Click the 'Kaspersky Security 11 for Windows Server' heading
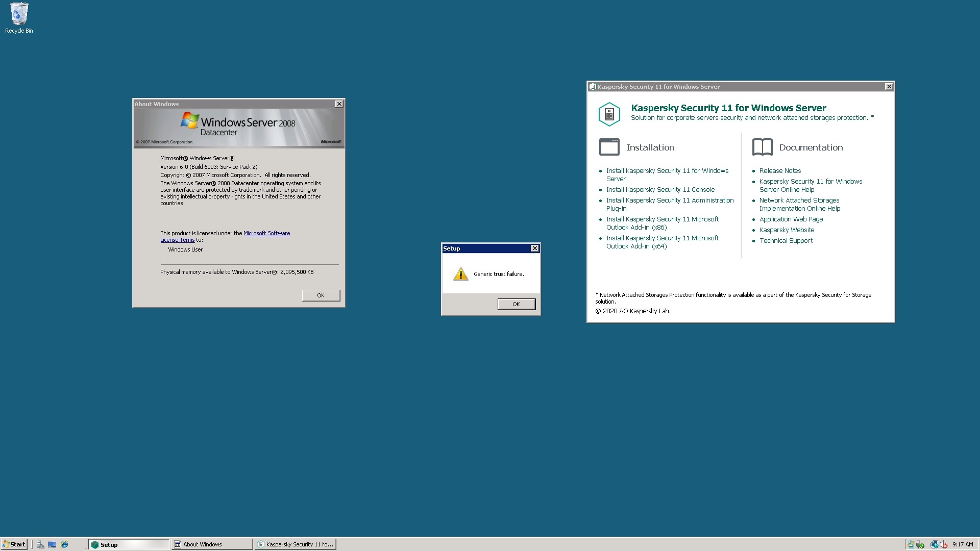This screenshot has width=980, height=551. point(728,108)
